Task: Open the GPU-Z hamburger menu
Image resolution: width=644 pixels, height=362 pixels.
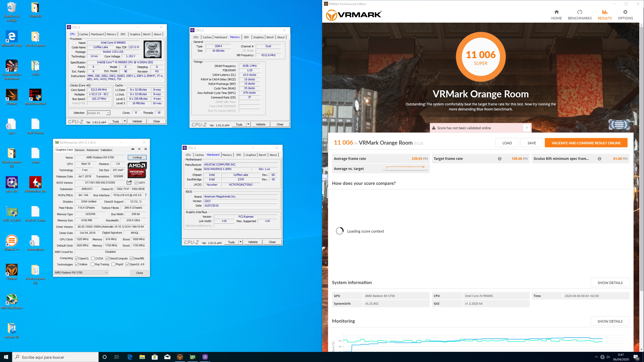Action: tap(146, 149)
